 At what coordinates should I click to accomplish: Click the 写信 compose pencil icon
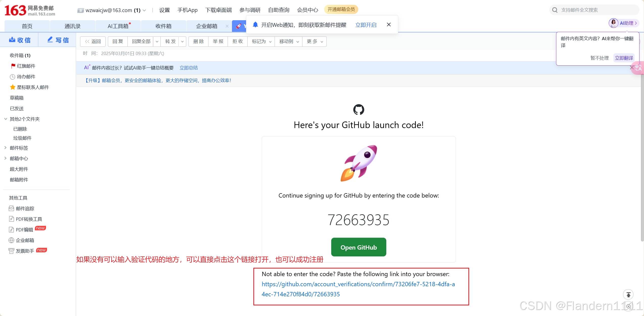coord(50,40)
